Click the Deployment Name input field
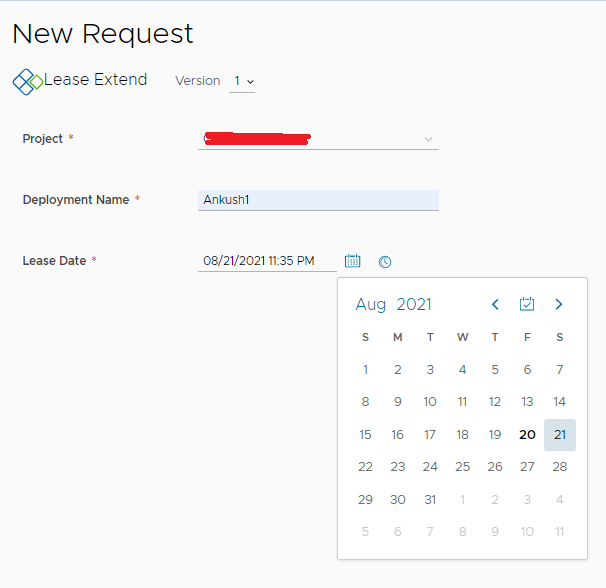This screenshot has width=606, height=588. point(318,200)
